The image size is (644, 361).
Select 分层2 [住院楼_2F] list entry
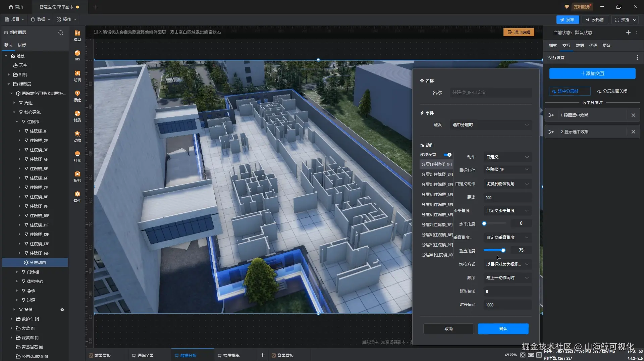(x=437, y=174)
